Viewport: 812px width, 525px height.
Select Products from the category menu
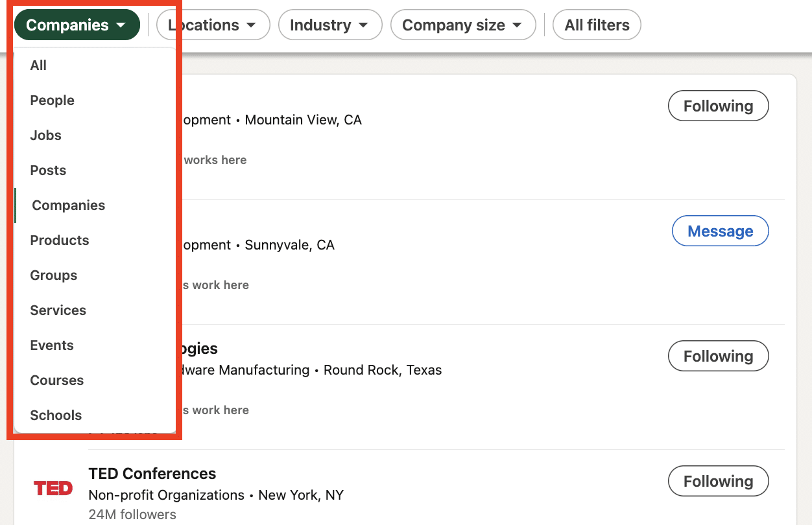pos(60,240)
